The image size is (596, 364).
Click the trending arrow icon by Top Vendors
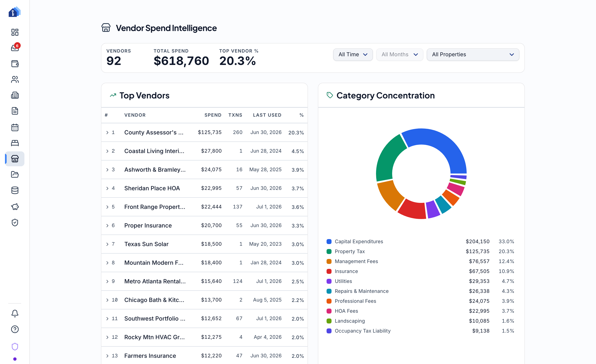click(113, 96)
